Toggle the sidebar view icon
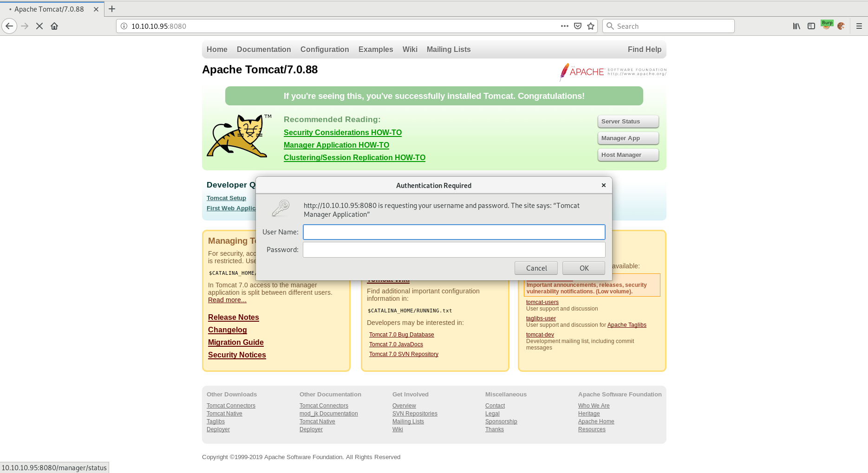The height and width of the screenshot is (473, 868). 811,26
